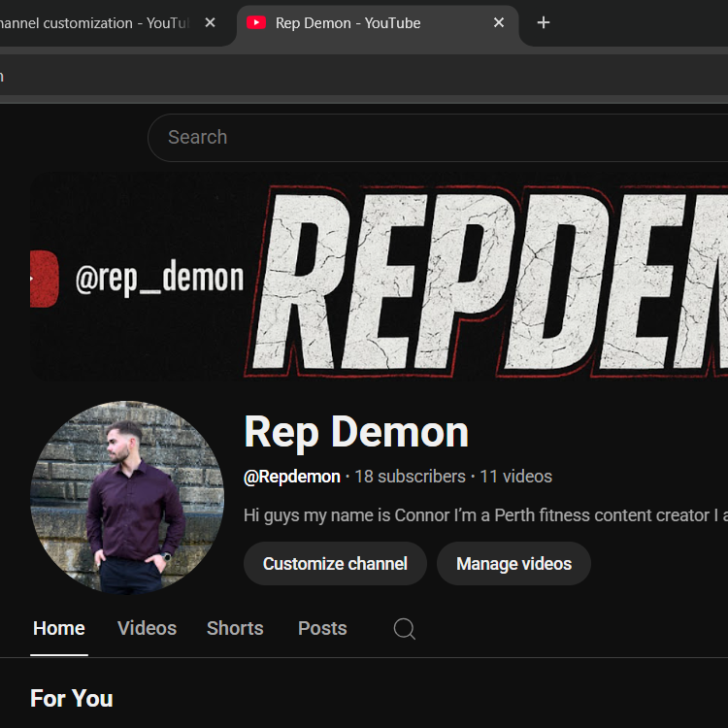Click the 18 subscribers text
Screen dimensions: 728x728
click(410, 477)
